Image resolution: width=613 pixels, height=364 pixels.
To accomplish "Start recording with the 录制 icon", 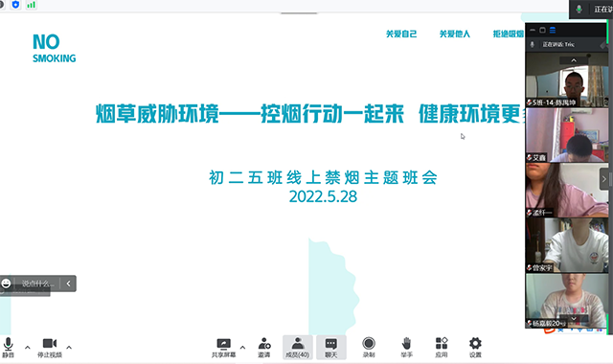I will [x=369, y=348].
